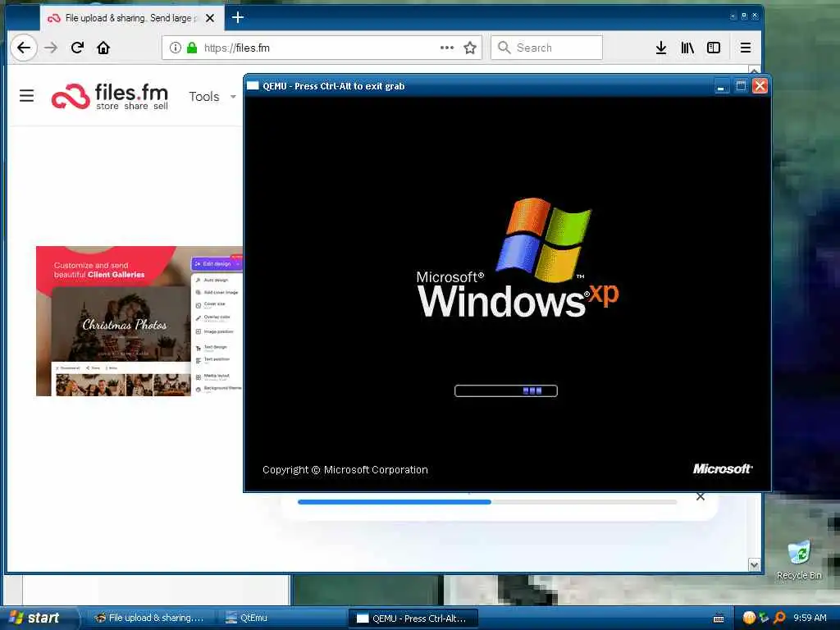Screen dimensions: 840x630
Task: Reload the files.fm page
Action: pos(77,48)
